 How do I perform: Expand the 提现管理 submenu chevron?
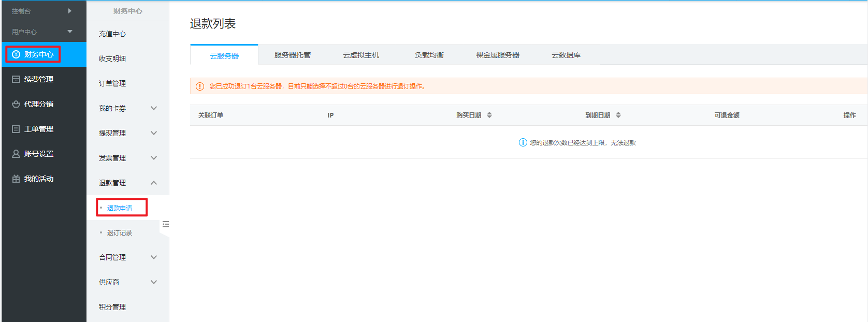coord(154,133)
